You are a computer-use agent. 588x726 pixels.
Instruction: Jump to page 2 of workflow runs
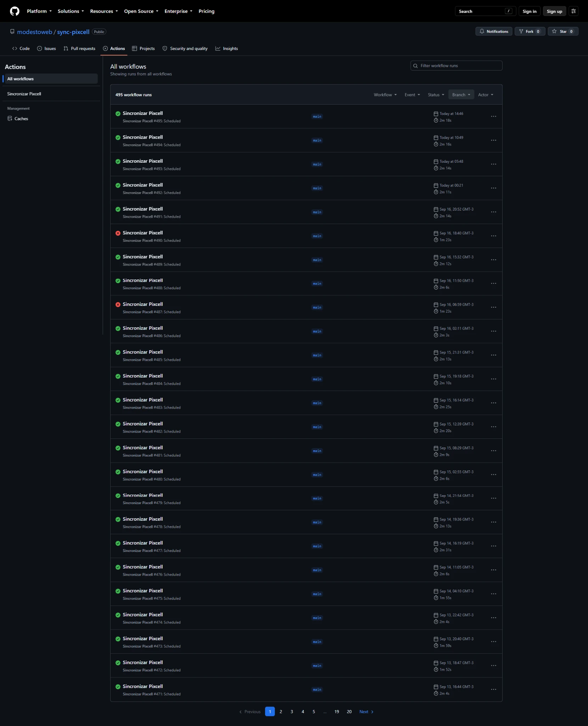coord(281,712)
